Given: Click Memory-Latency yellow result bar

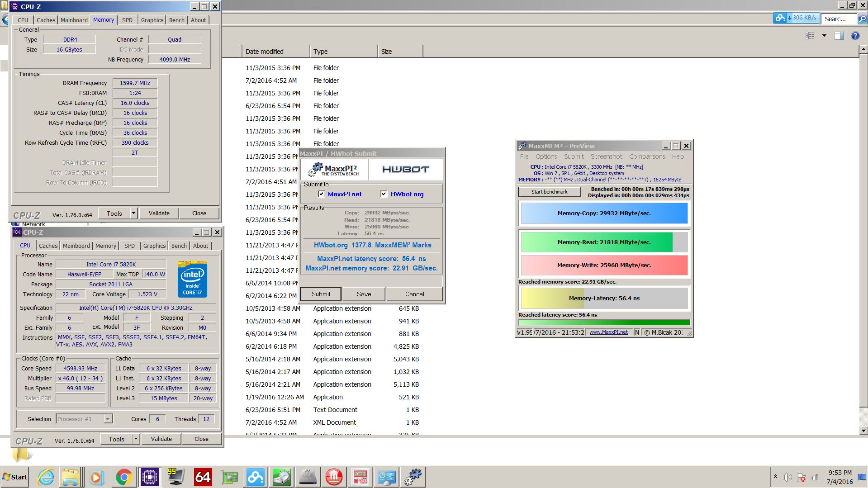Looking at the screenshot, I should (604, 298).
